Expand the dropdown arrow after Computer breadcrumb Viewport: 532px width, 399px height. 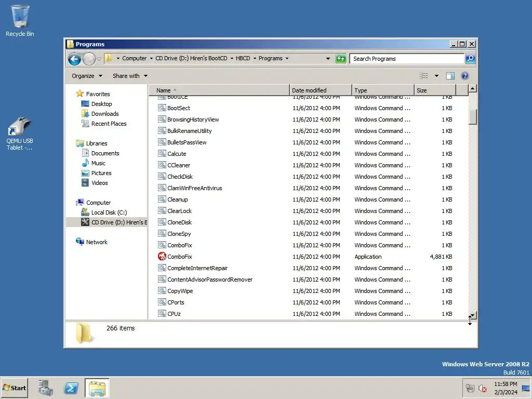151,58
